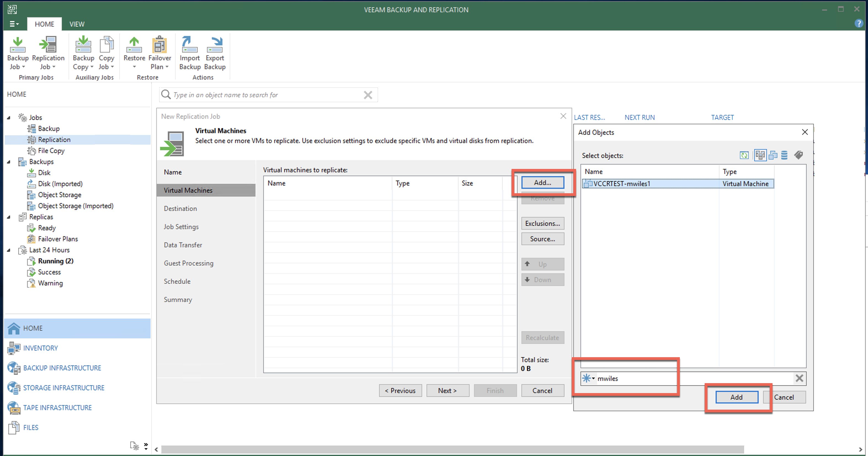Click the Help question mark icon
The image size is (868, 456).
click(x=859, y=23)
